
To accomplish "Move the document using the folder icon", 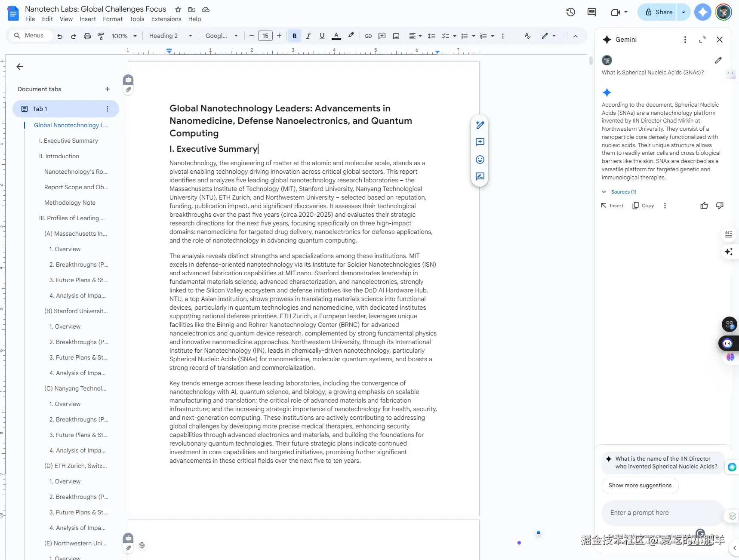I will coord(192,9).
